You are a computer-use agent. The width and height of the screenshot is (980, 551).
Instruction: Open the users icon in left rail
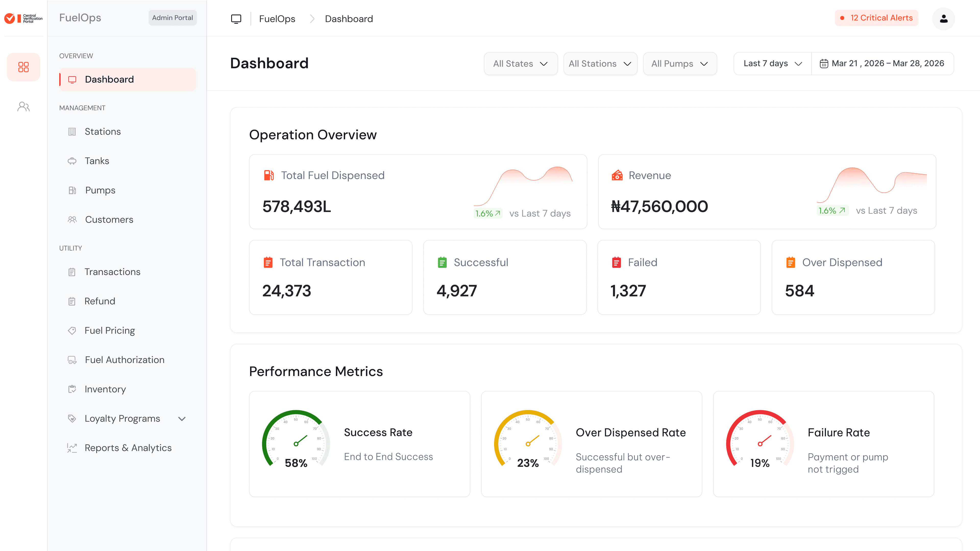click(23, 106)
